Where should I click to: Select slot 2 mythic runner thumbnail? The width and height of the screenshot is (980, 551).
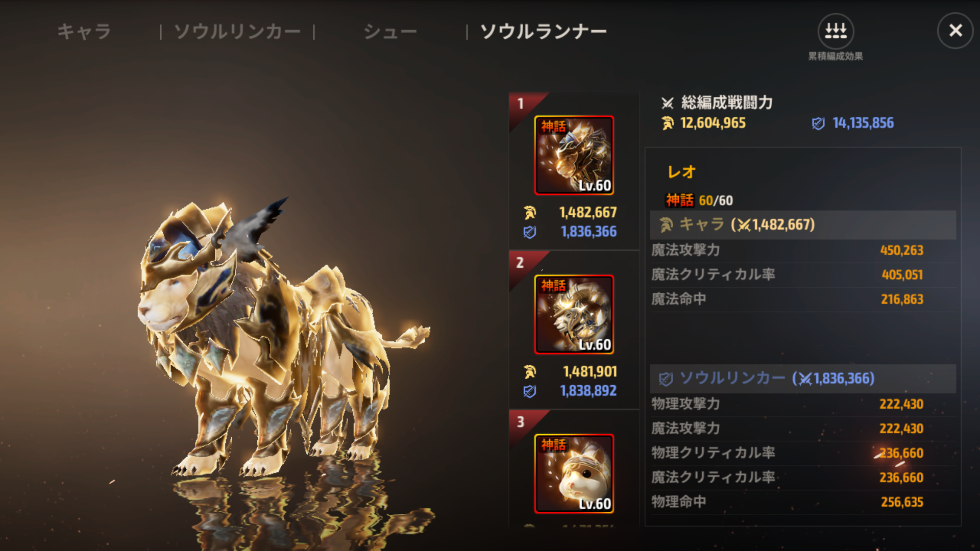click(x=574, y=314)
